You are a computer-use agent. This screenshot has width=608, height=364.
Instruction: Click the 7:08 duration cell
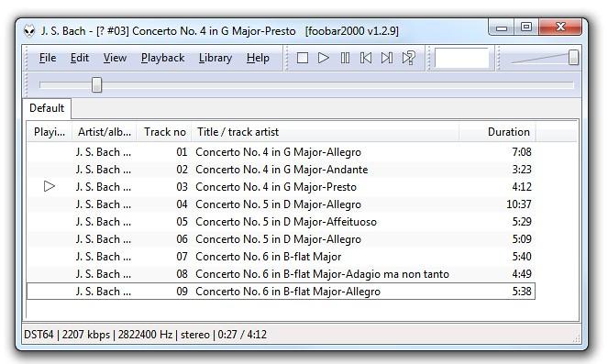click(x=522, y=152)
